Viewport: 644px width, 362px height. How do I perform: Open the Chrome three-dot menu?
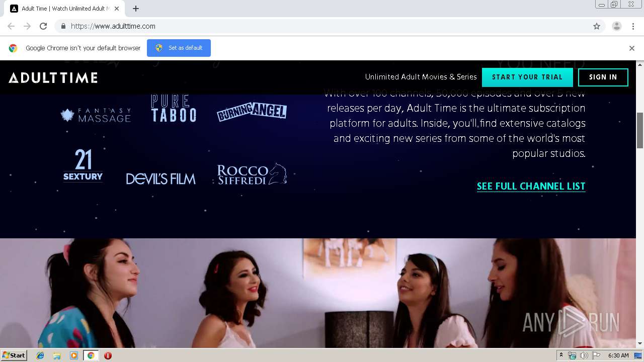click(x=633, y=26)
